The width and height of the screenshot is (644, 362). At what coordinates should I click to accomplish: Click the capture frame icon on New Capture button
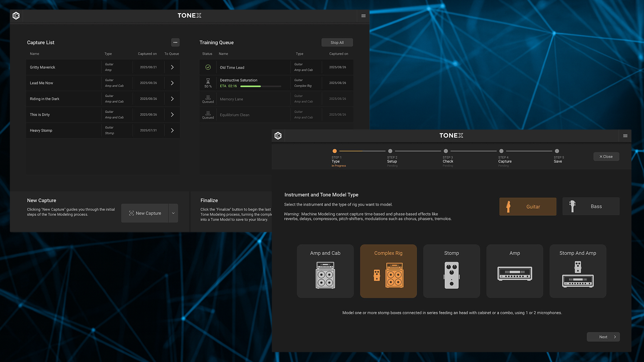click(x=131, y=213)
